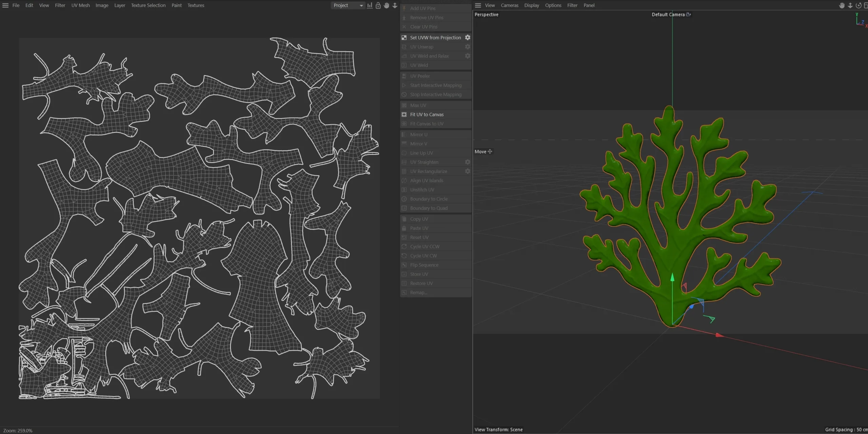Toggle the viewport layout icon at top right
This screenshot has width=868, height=434.
[x=866, y=5]
